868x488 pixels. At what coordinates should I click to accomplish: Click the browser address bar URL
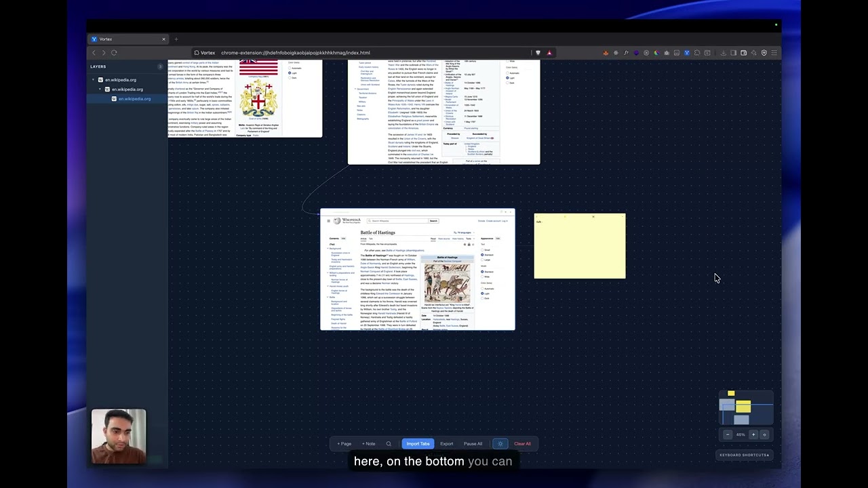(x=295, y=53)
